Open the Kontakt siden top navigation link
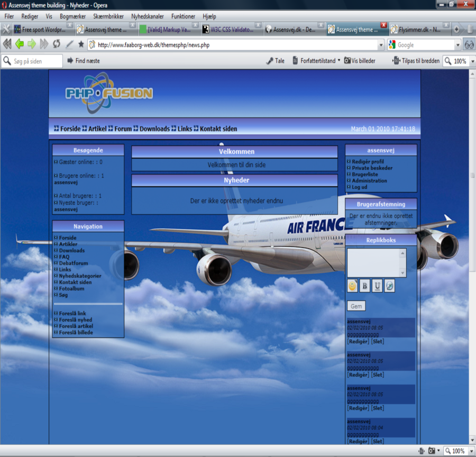The image size is (476, 457). (x=218, y=129)
